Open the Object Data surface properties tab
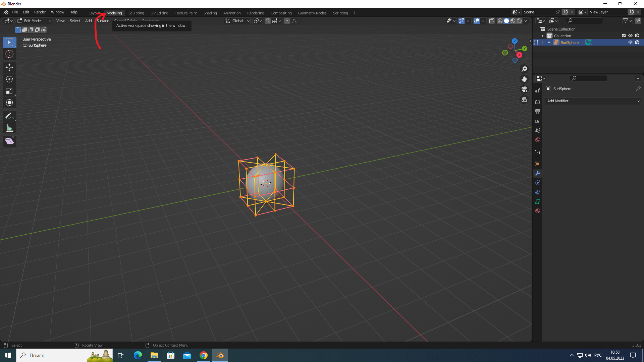The width and height of the screenshot is (644, 362). (x=538, y=201)
